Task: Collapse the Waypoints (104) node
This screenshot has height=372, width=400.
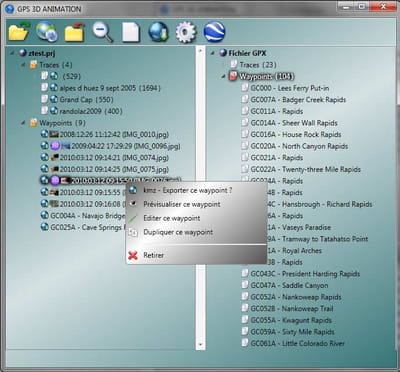Action: click(224, 77)
